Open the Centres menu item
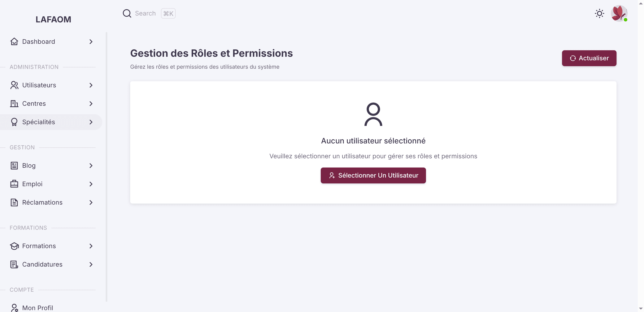 pos(51,103)
